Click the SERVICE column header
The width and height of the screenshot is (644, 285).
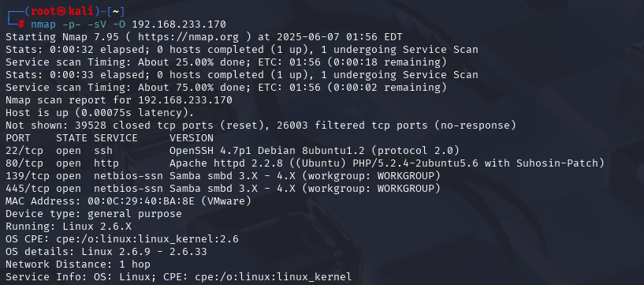point(116,138)
